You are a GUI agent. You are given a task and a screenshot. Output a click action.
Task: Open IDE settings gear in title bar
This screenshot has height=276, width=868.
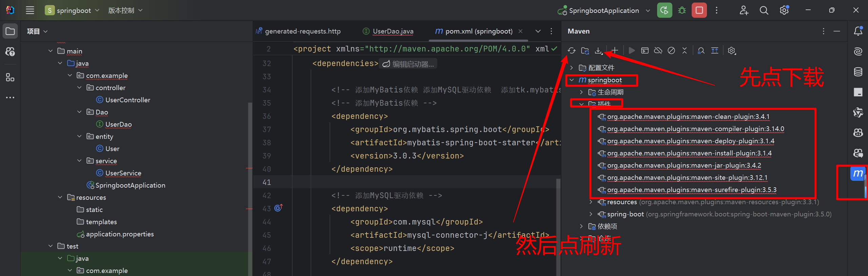(784, 10)
